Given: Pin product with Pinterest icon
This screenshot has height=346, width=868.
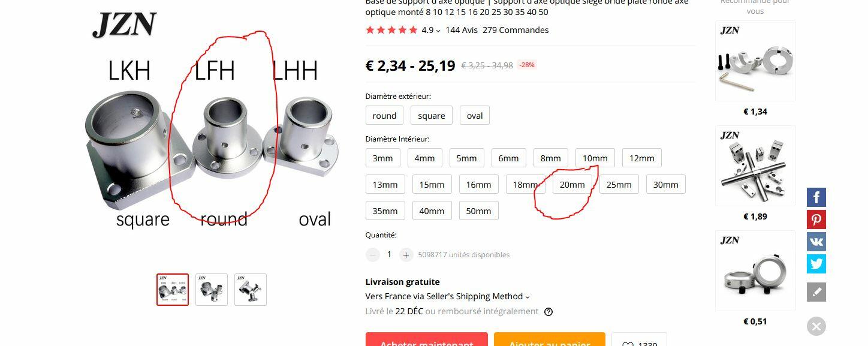Looking at the screenshot, I should pos(816,219).
